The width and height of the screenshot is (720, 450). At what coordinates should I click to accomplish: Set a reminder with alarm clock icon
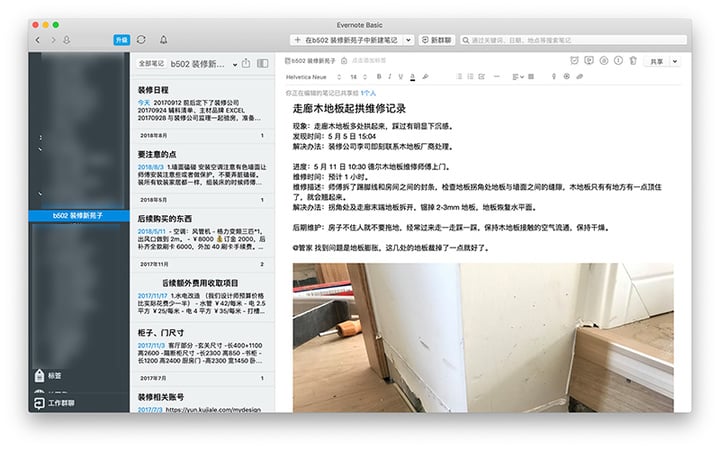tap(574, 61)
